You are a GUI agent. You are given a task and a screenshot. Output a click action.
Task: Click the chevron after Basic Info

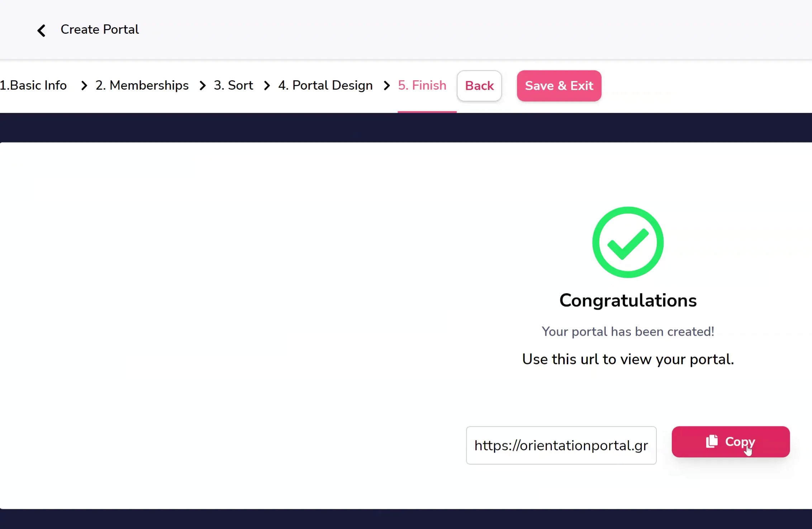point(84,86)
